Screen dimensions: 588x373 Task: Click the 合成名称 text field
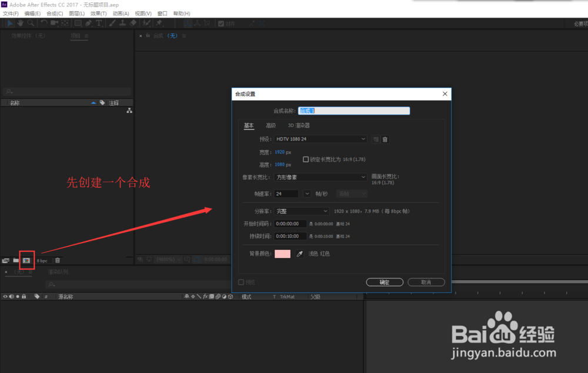[x=354, y=111]
